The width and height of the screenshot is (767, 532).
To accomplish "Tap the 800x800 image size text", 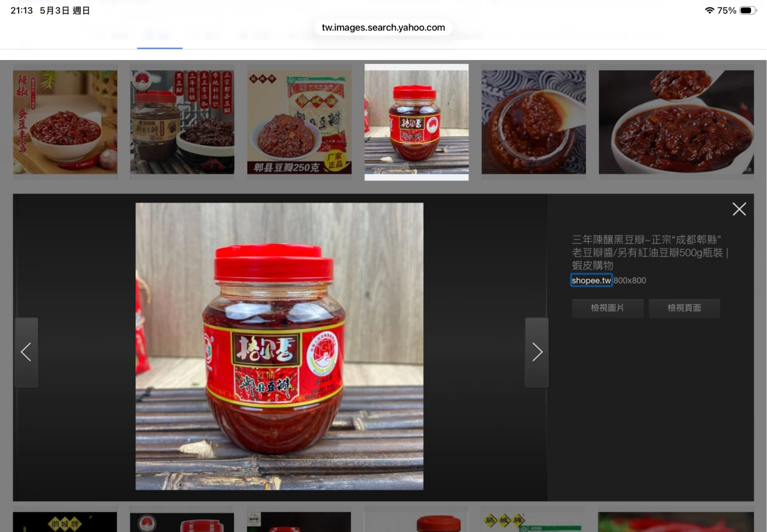I will coord(630,280).
